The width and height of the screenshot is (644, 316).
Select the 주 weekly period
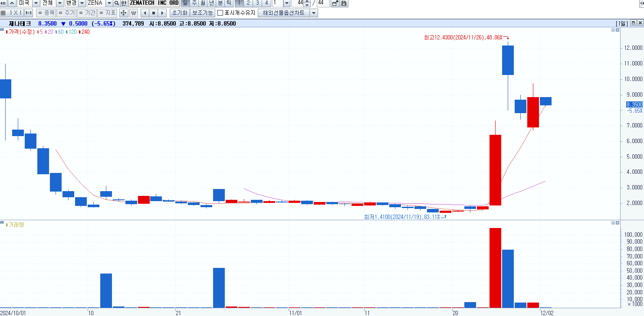coord(194,3)
